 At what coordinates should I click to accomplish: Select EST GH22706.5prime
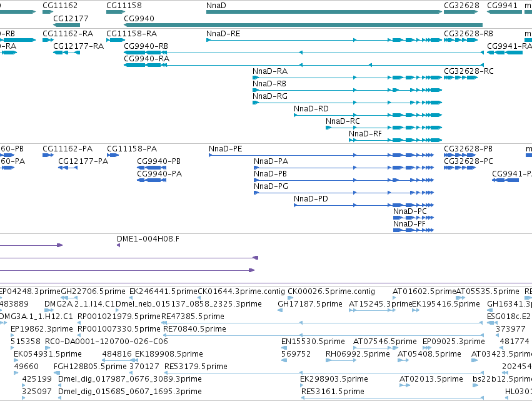pos(69,298)
